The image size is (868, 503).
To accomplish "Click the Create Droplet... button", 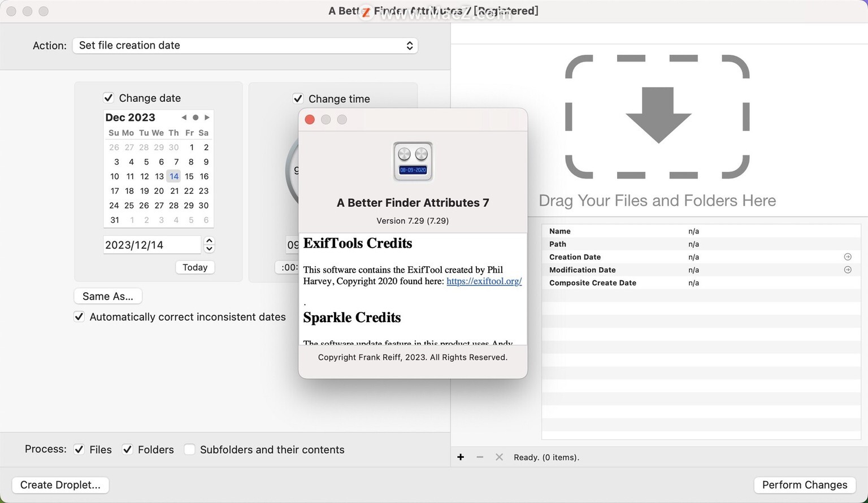I will (x=60, y=485).
